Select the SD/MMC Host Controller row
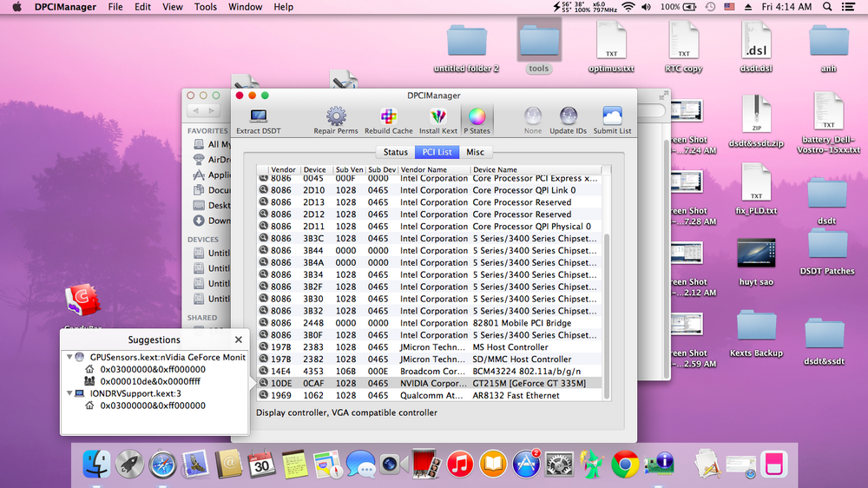 click(429, 359)
